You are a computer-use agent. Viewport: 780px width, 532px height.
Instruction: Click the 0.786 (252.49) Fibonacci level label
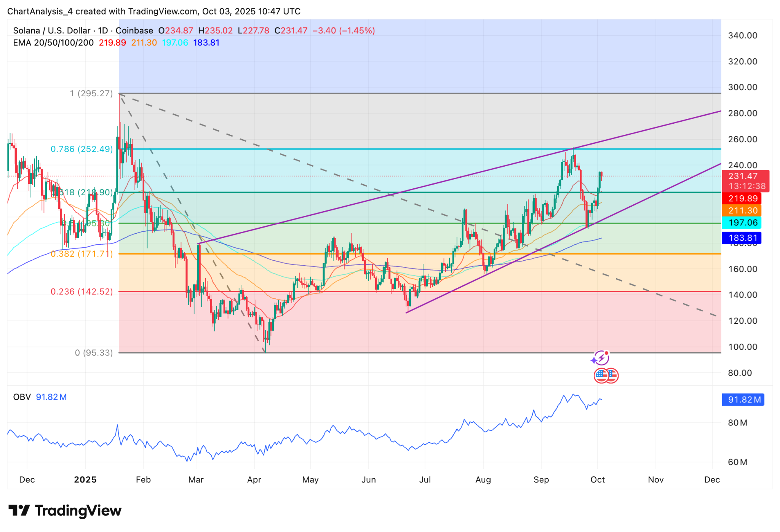tap(82, 149)
